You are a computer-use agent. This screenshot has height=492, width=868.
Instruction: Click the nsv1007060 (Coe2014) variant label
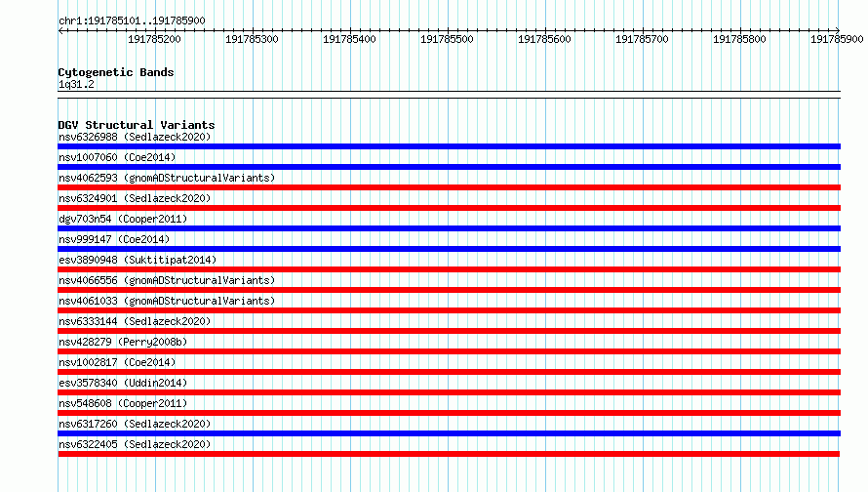(117, 157)
